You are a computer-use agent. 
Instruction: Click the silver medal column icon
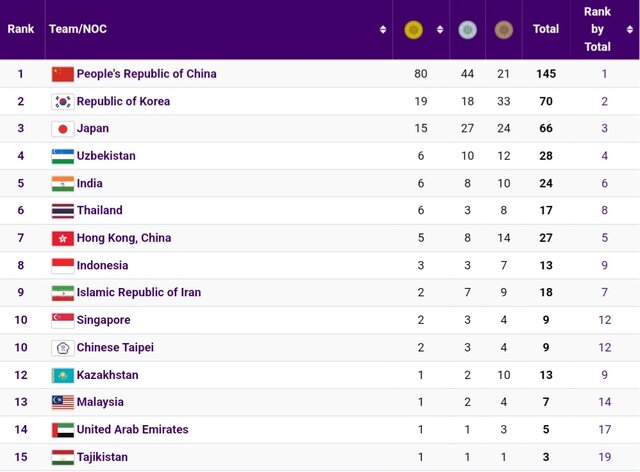point(466,30)
